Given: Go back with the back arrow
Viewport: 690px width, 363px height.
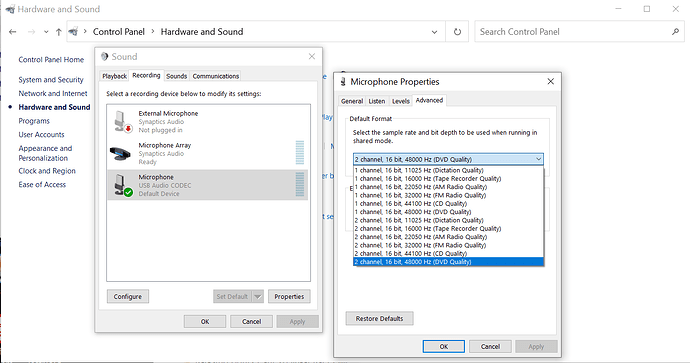Looking at the screenshot, I should point(13,32).
